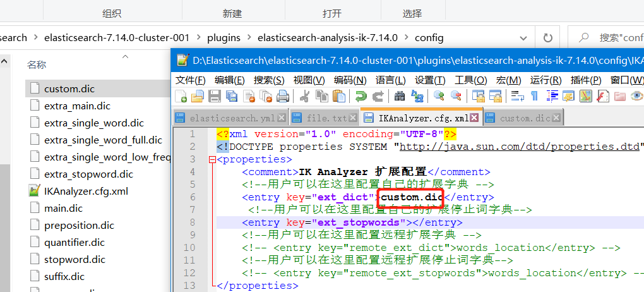The image size is (644, 292).
Task: Switch to the file.txt tab
Action: pyautogui.click(x=325, y=118)
